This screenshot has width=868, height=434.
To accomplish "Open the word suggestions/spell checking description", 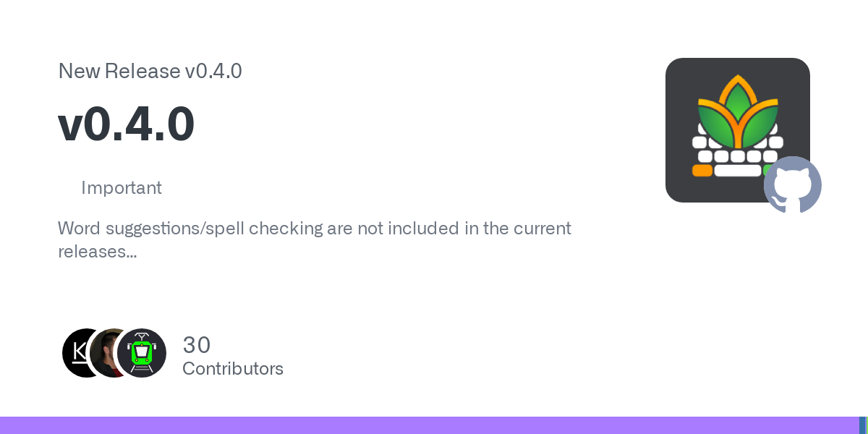I will pos(314,229).
